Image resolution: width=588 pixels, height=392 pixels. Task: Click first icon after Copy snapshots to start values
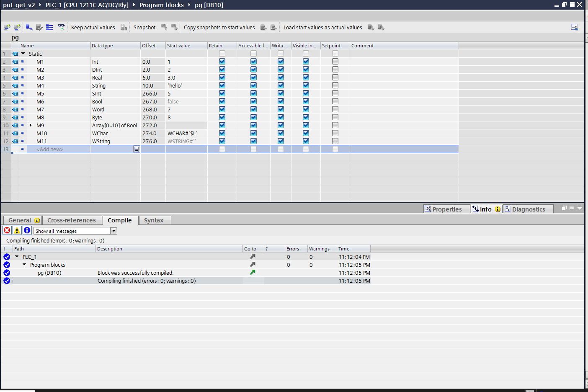(263, 27)
